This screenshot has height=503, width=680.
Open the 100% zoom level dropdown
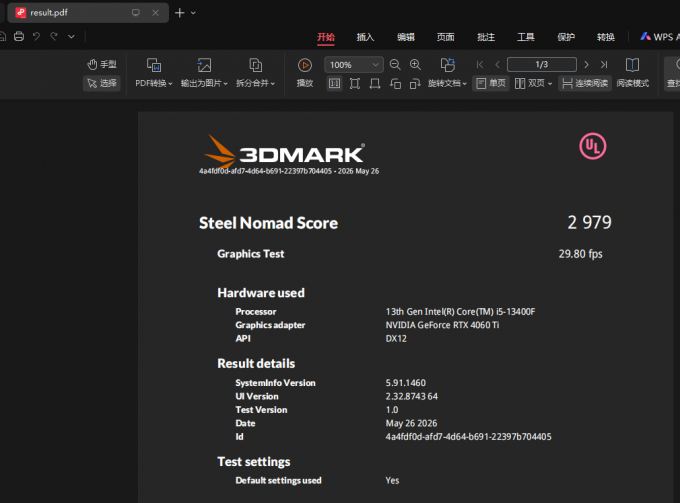coord(353,65)
